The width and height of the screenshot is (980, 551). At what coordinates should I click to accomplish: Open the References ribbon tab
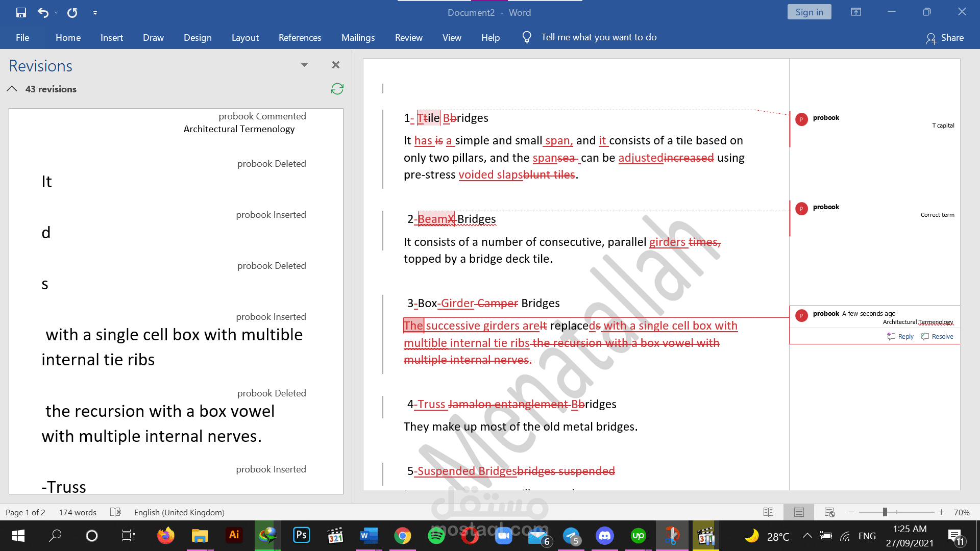pyautogui.click(x=300, y=37)
